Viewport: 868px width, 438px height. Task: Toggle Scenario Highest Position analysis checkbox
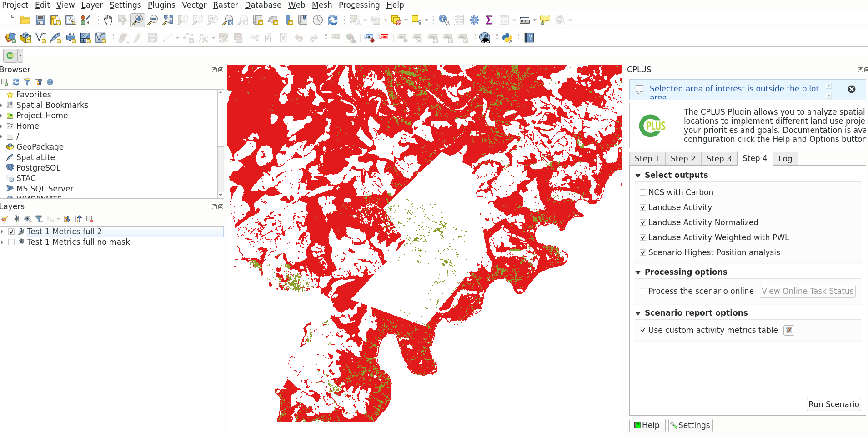pos(643,252)
